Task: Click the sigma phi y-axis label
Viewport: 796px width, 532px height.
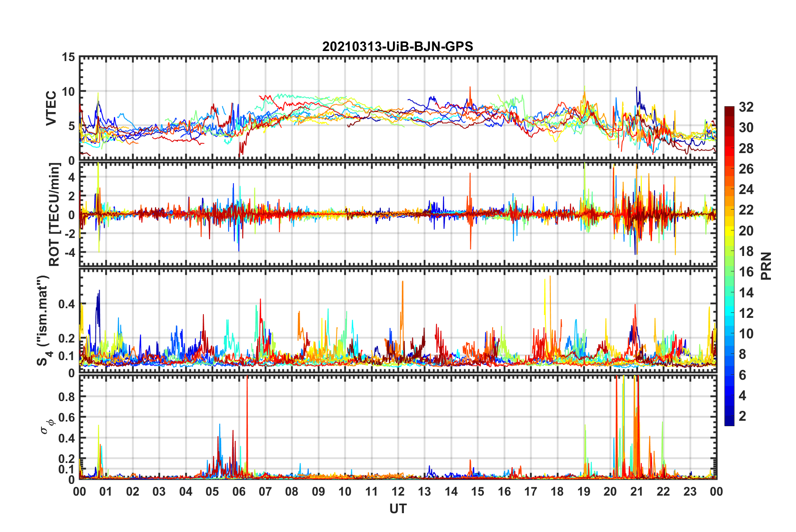Action: click(x=47, y=426)
